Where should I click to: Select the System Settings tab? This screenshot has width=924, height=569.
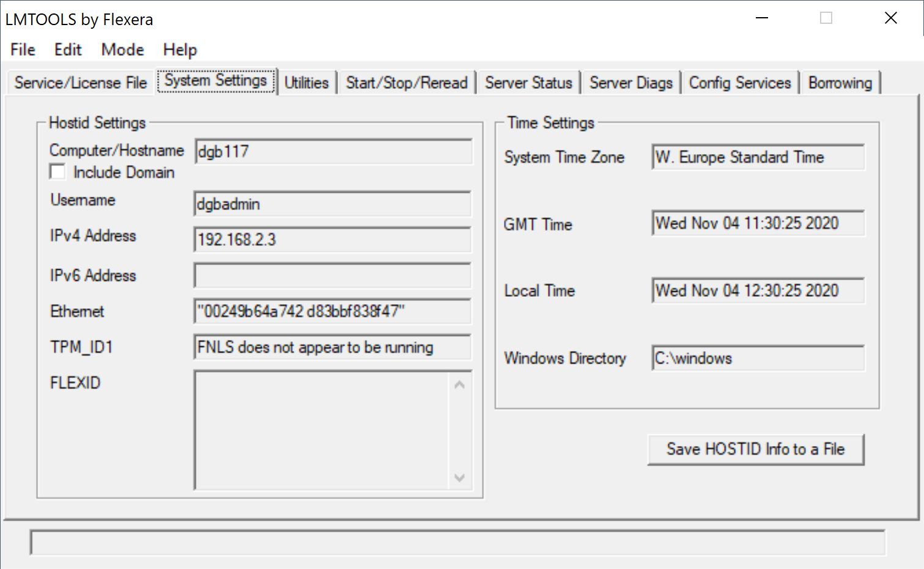pos(216,81)
